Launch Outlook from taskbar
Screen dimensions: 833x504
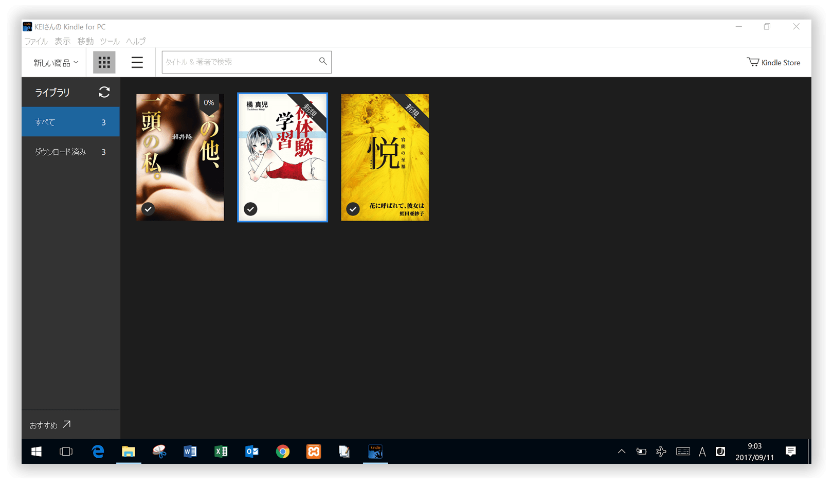coord(252,452)
